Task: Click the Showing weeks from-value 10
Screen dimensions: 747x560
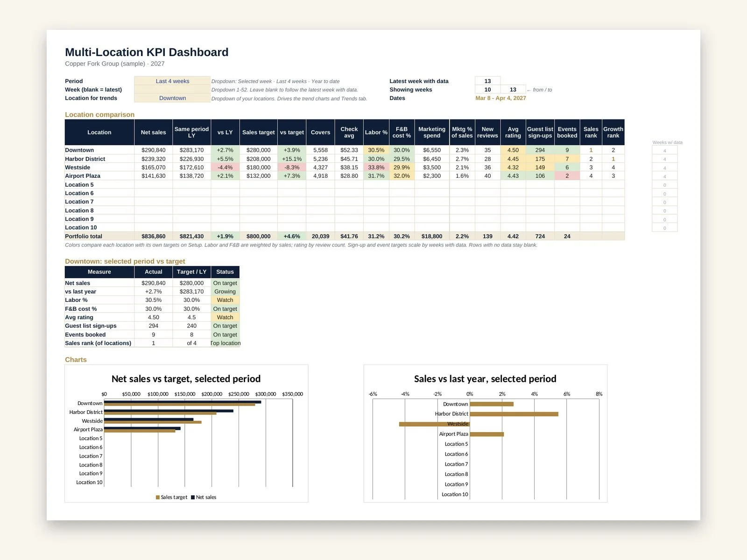Action: click(487, 90)
